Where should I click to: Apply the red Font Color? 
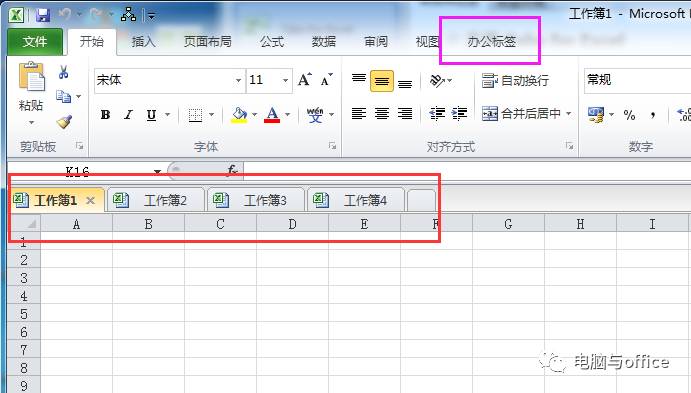coord(272,115)
